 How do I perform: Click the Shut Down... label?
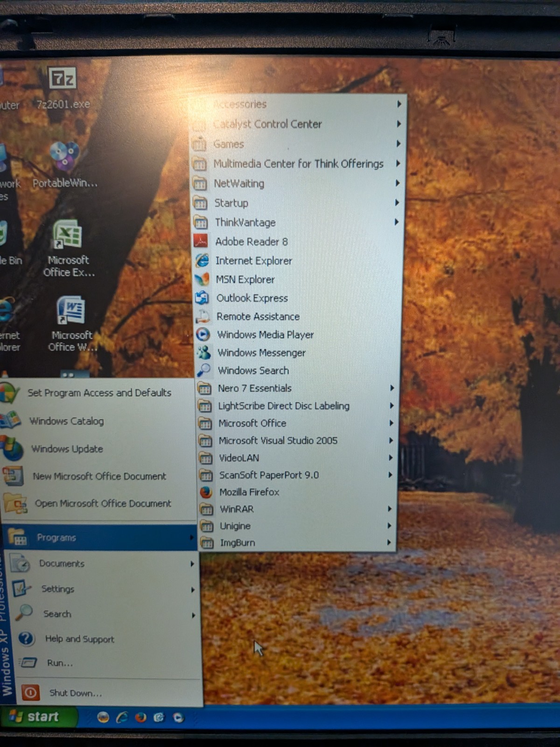coord(76,693)
